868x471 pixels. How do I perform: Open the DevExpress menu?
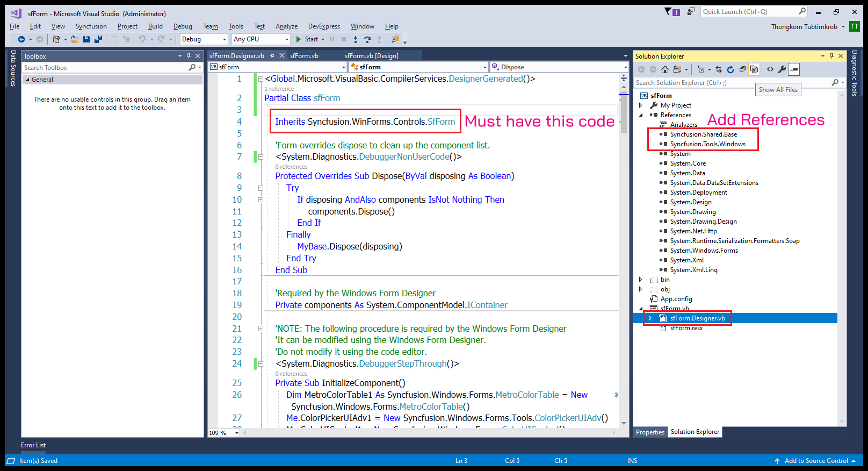tap(324, 26)
